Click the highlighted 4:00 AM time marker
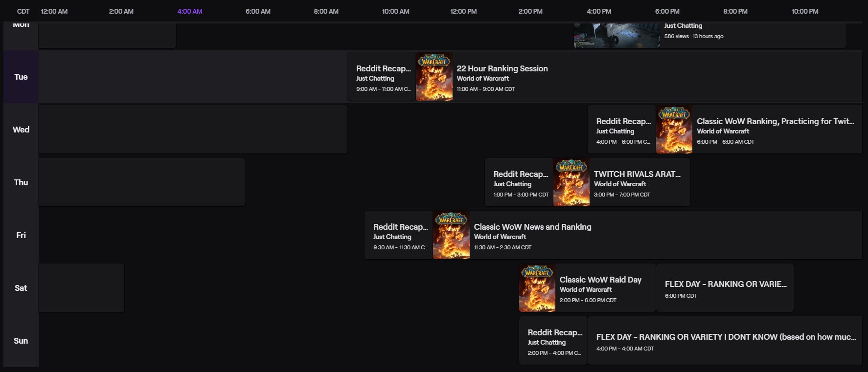The width and height of the screenshot is (868, 372). coord(190,11)
